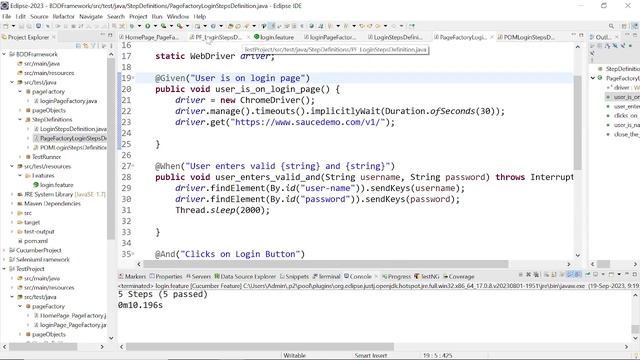Click the Open Perspective icon
This screenshot has height=360, width=640.
(x=624, y=26)
